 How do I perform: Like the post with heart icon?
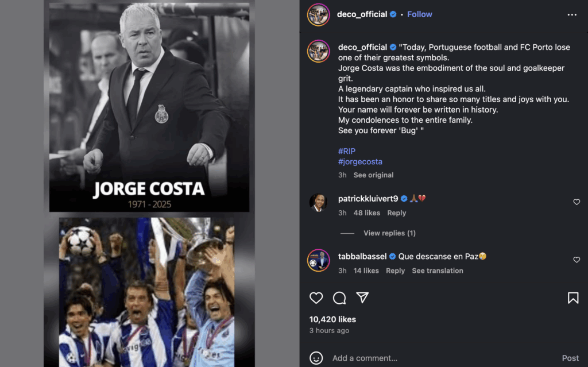coord(316,298)
